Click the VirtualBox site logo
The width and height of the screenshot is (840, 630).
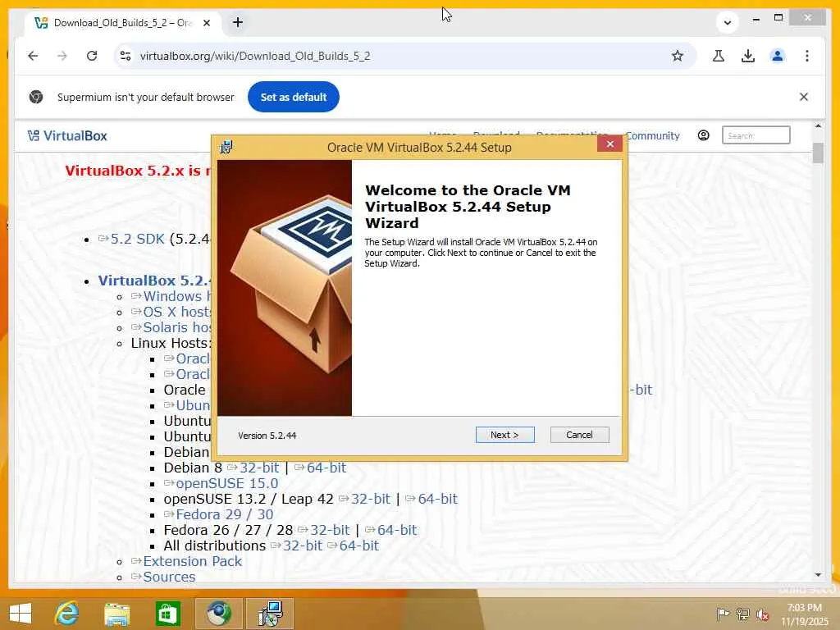point(67,136)
